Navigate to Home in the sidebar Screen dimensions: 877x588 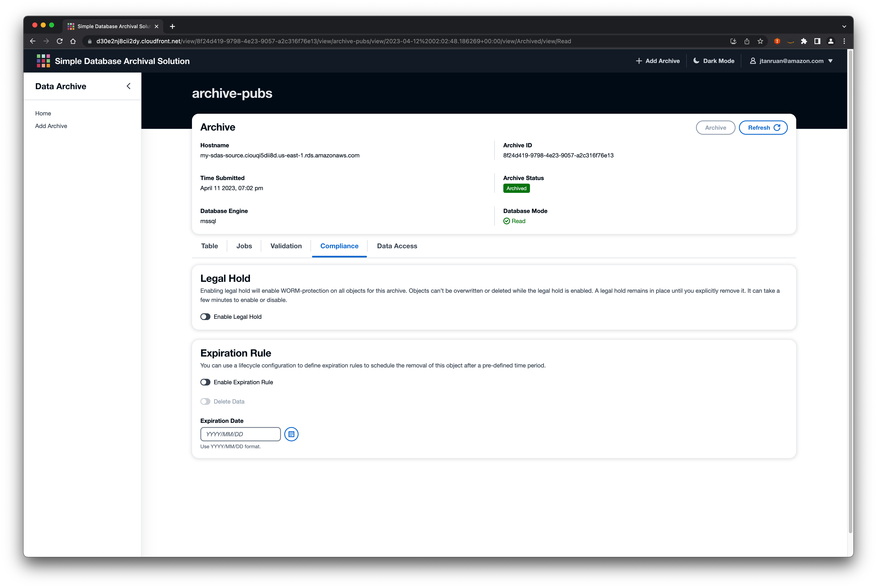pyautogui.click(x=43, y=113)
